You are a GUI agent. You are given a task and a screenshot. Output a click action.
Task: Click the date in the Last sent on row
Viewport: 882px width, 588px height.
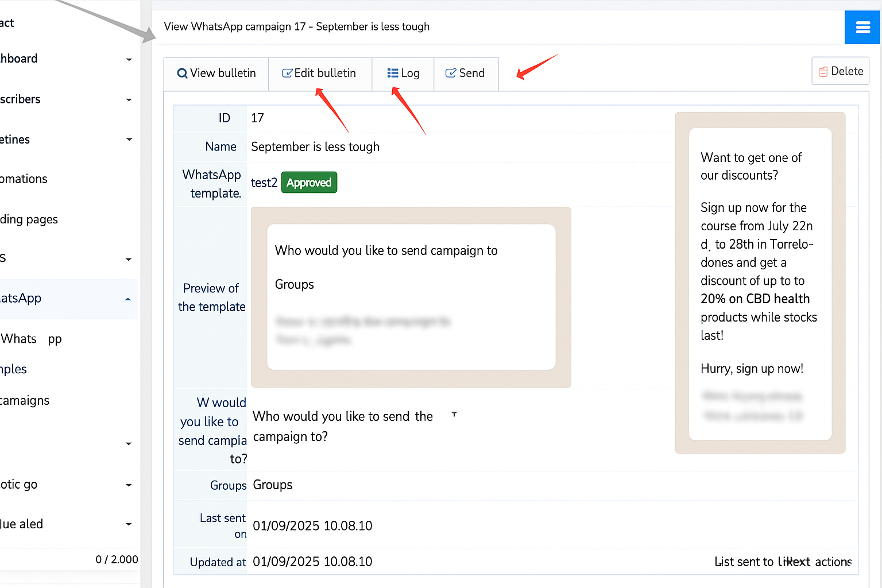point(312,526)
